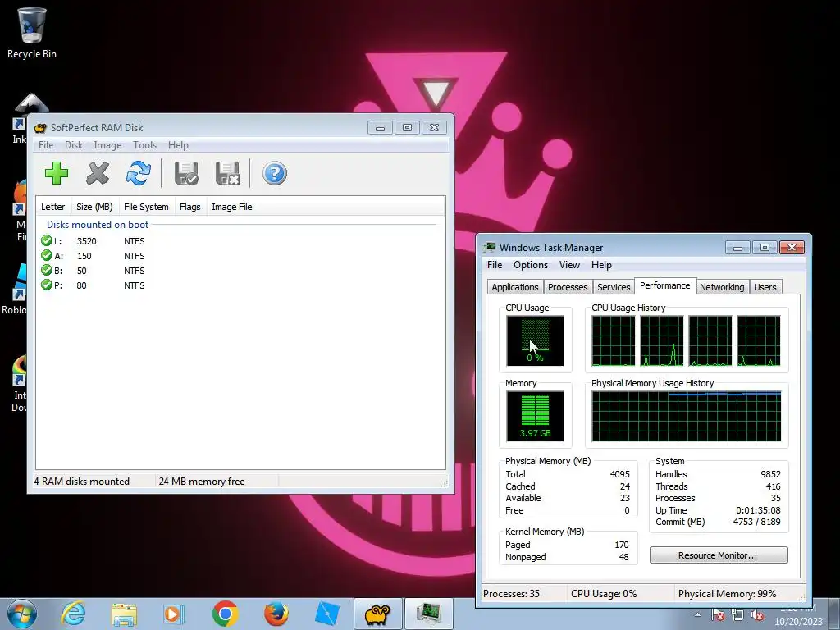The width and height of the screenshot is (840, 630).
Task: Click the floppy with checkmark save icon
Action: [186, 174]
